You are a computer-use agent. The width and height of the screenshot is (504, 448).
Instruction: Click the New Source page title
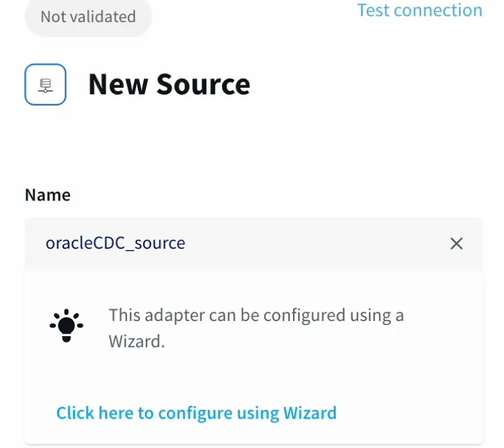pos(169,85)
